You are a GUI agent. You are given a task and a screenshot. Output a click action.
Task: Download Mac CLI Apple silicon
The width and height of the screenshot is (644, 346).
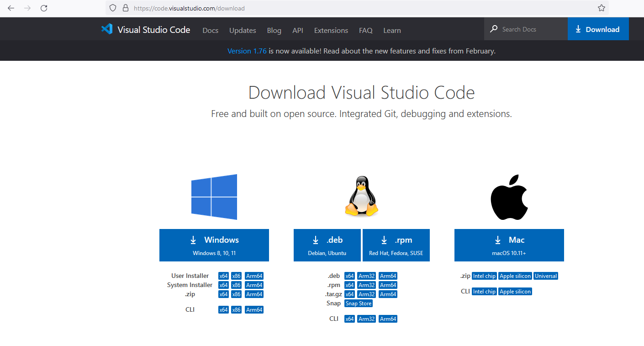515,292
